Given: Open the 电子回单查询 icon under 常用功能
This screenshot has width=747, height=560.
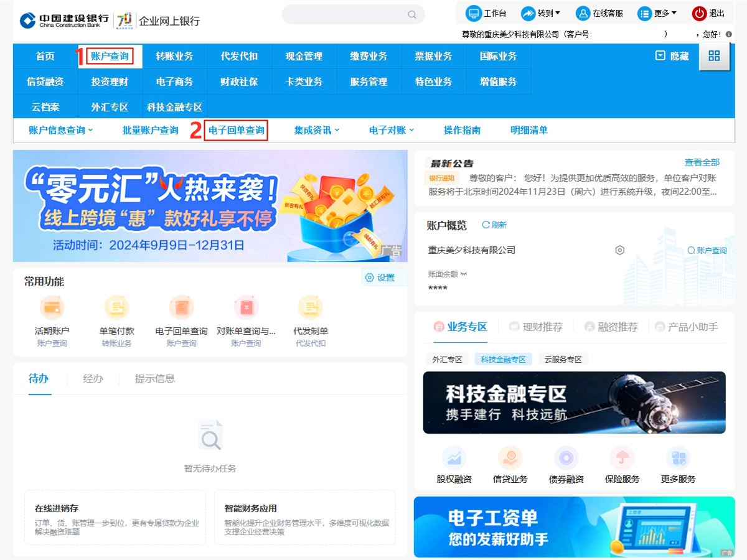Looking at the screenshot, I should pyautogui.click(x=181, y=307).
